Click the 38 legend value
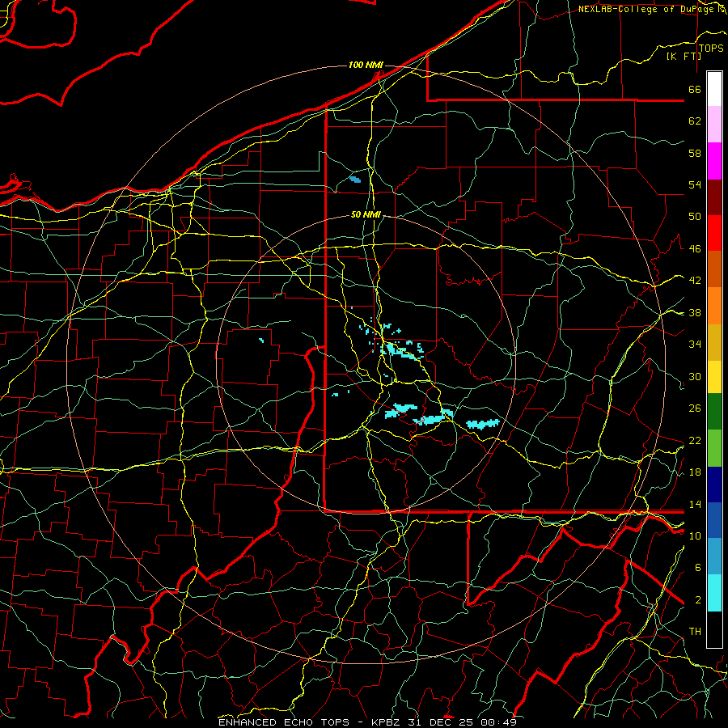Image resolution: width=728 pixels, height=728 pixels. click(695, 312)
